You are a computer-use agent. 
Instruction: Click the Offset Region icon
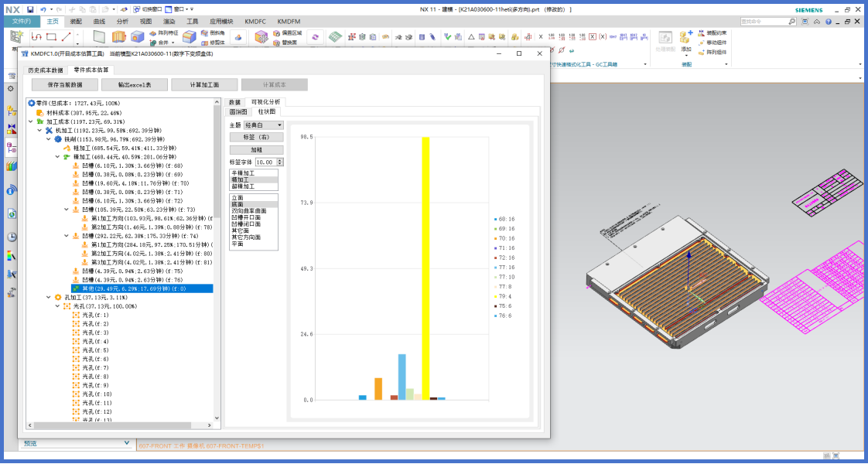(x=277, y=33)
